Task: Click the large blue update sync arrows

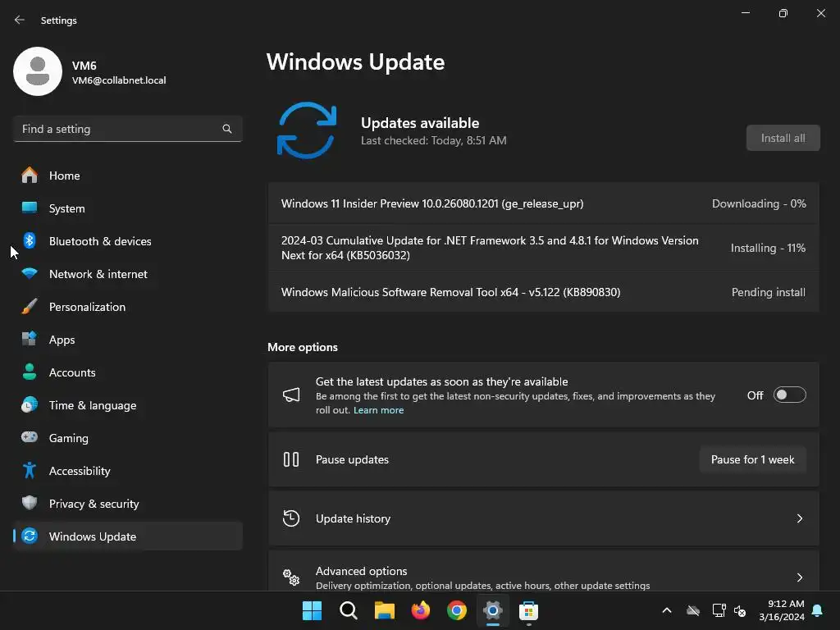Action: pos(307,130)
